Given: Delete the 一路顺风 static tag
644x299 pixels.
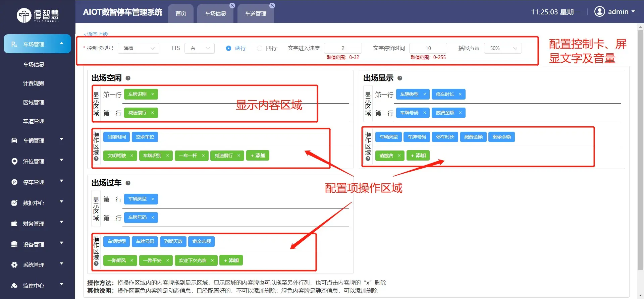Looking at the screenshot, I should point(132,260).
